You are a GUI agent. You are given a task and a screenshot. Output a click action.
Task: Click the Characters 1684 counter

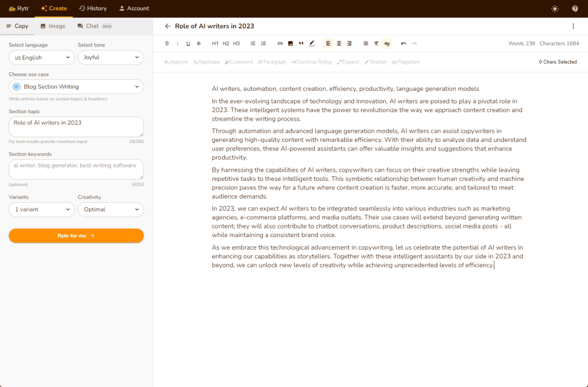[559, 44]
